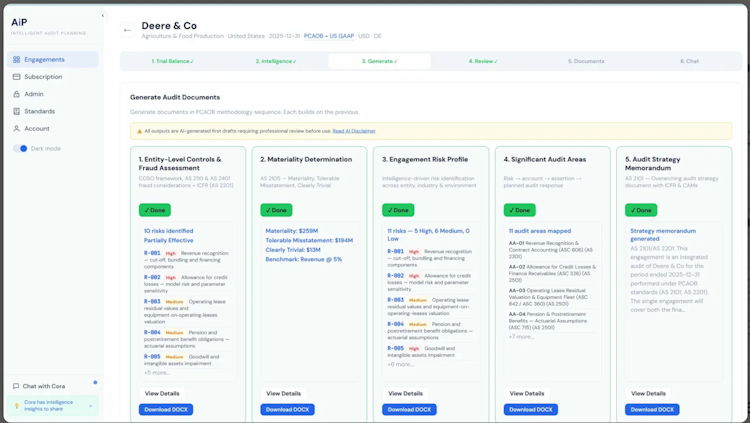
Task: Click the Cora insights lightbulb banner
Action: 53,405
